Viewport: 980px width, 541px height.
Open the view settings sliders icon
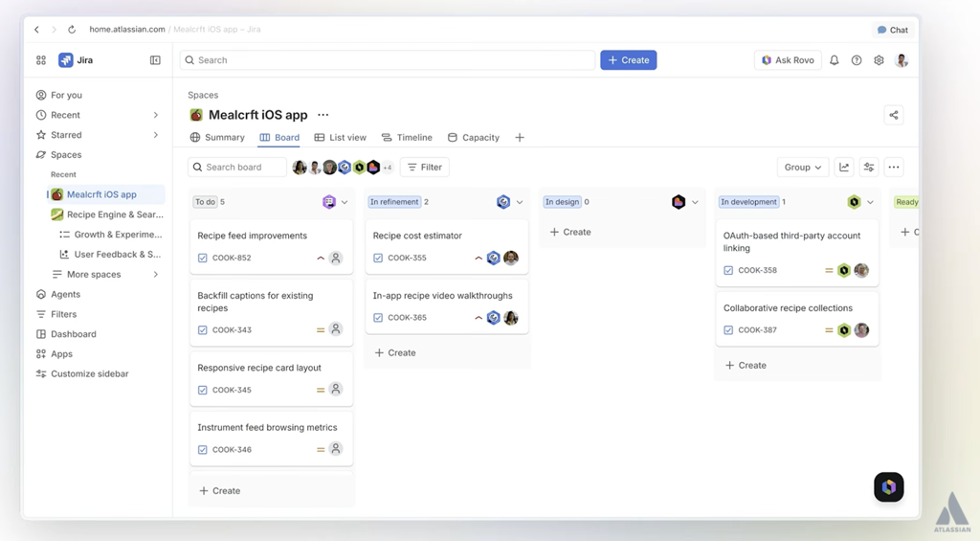point(869,167)
